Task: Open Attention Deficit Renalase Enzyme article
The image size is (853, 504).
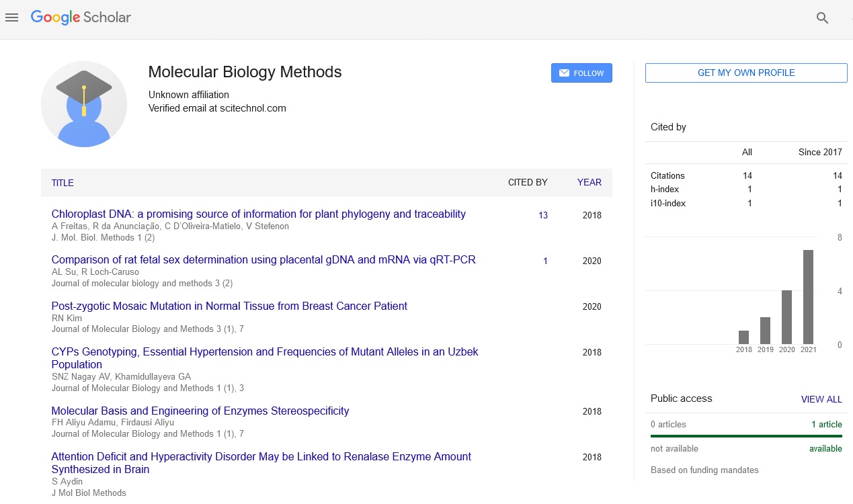Action: click(261, 463)
